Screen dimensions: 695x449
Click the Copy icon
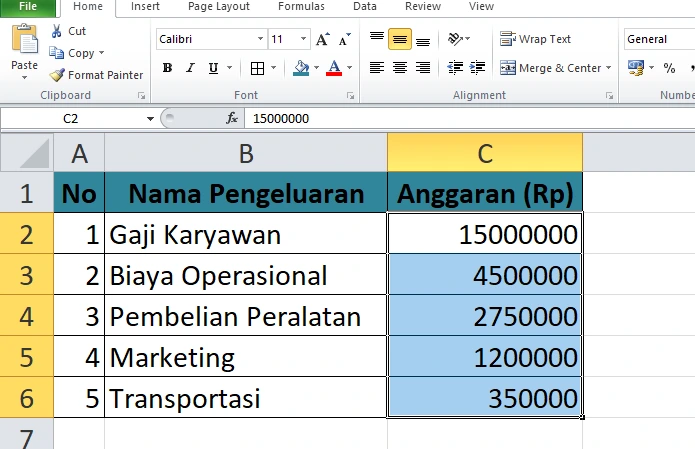click(x=56, y=53)
